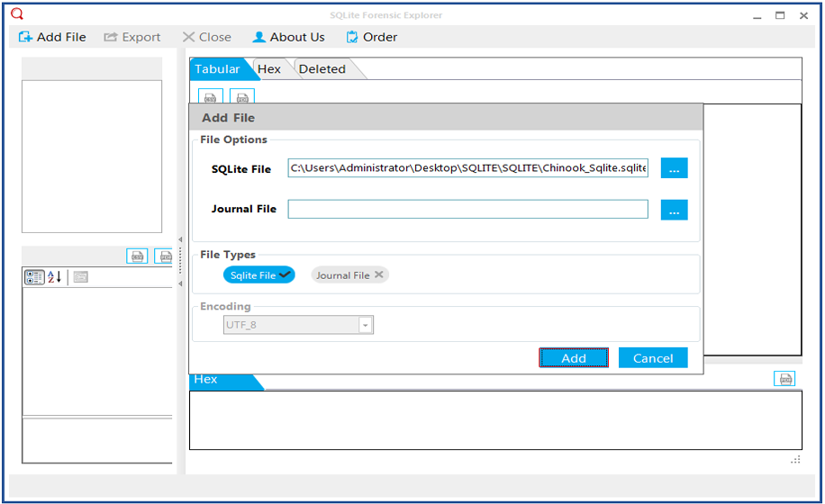
Task: Switch to the upper Hex tab
Action: click(269, 68)
